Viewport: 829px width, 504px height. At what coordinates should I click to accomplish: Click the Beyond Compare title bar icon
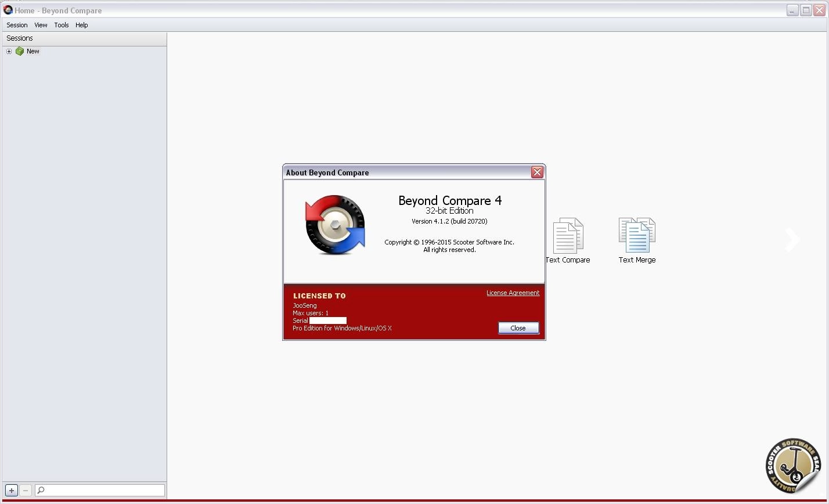pyautogui.click(x=8, y=10)
